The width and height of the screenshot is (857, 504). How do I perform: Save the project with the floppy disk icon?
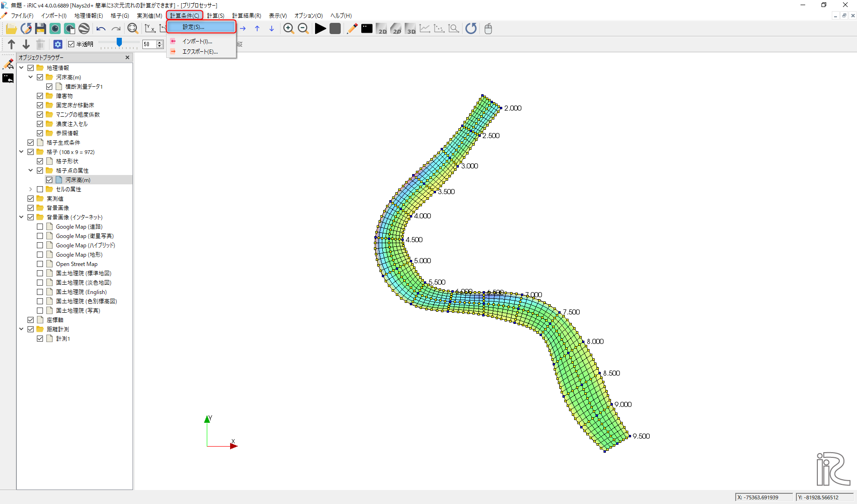coord(41,29)
